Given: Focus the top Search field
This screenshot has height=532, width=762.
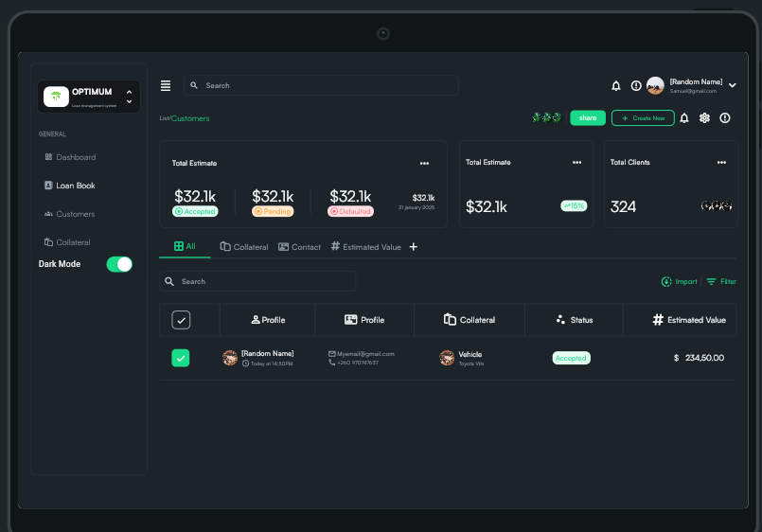Looking at the screenshot, I should coord(321,85).
